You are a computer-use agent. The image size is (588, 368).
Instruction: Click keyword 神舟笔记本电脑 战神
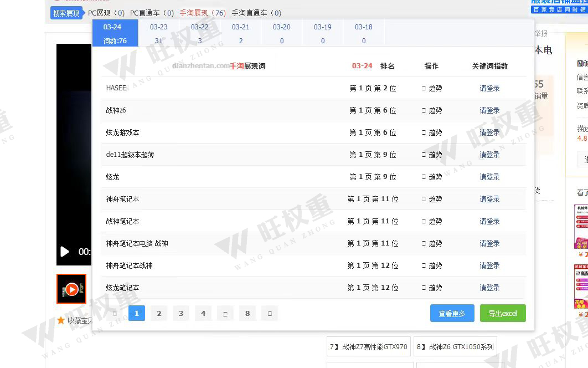coord(137,243)
